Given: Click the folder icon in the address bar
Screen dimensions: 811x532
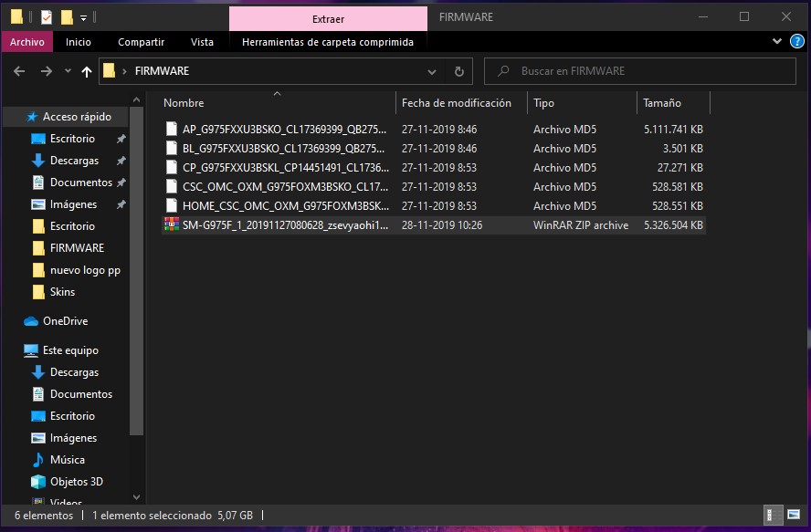Looking at the screenshot, I should (x=109, y=71).
